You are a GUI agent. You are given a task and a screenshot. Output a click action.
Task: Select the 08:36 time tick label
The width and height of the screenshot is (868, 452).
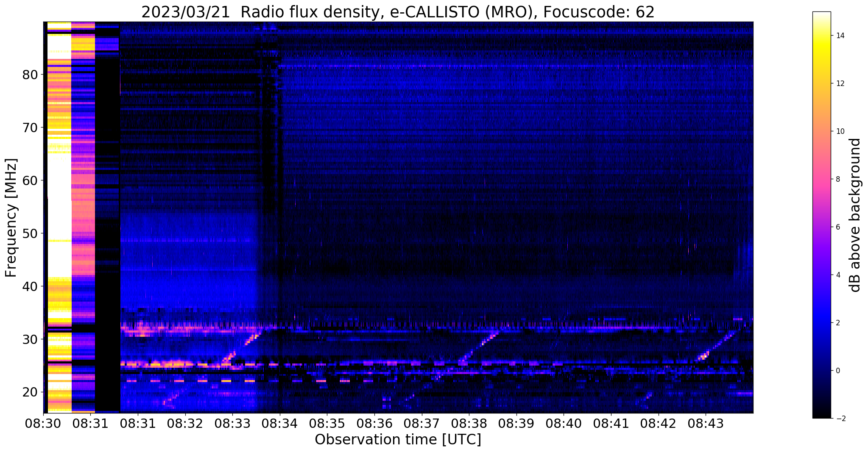tap(374, 423)
